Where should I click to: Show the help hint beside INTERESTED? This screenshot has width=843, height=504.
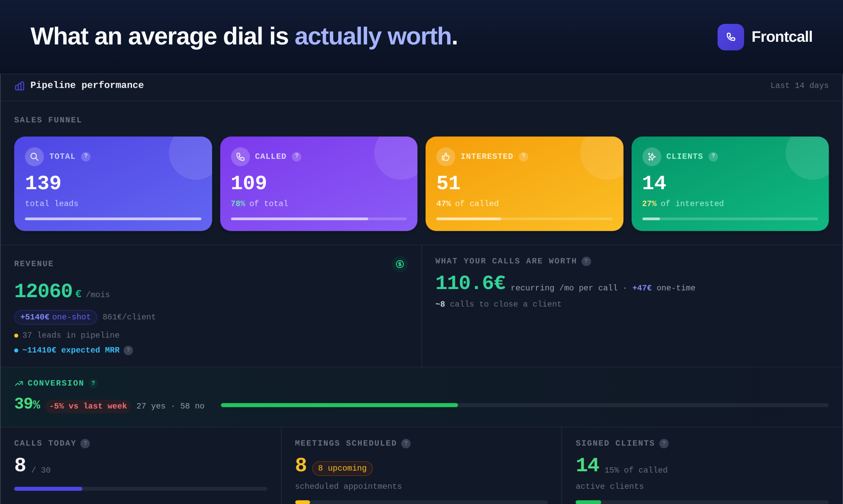pos(523,157)
